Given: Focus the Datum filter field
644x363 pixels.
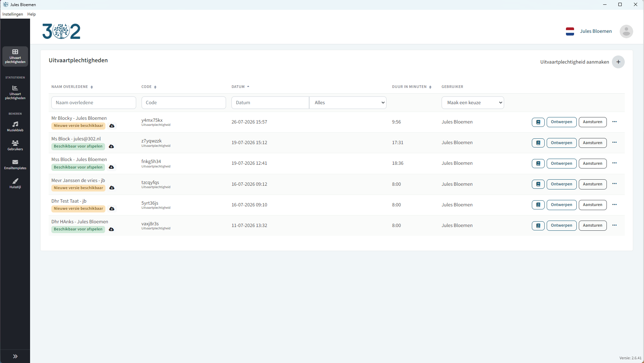Looking at the screenshot, I should click(270, 103).
